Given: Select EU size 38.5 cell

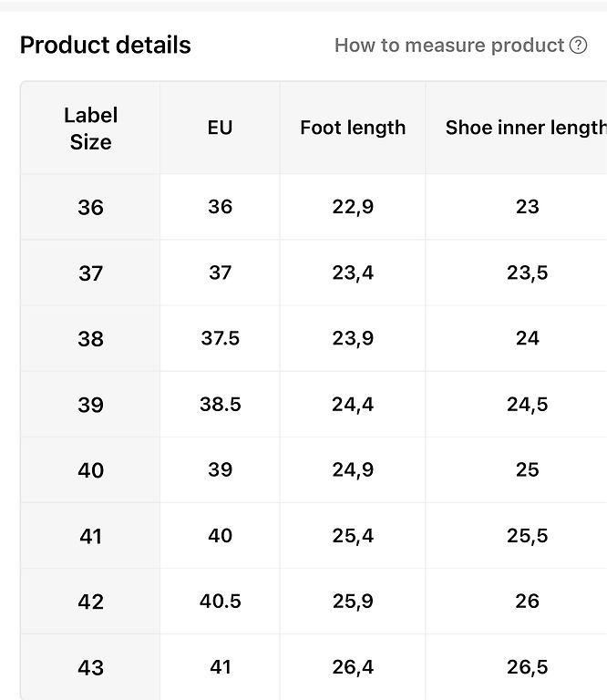Looking at the screenshot, I should tap(220, 404).
